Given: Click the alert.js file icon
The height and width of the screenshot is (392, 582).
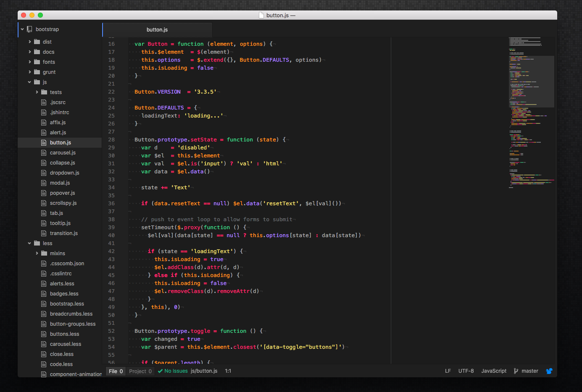Looking at the screenshot, I should (x=44, y=133).
